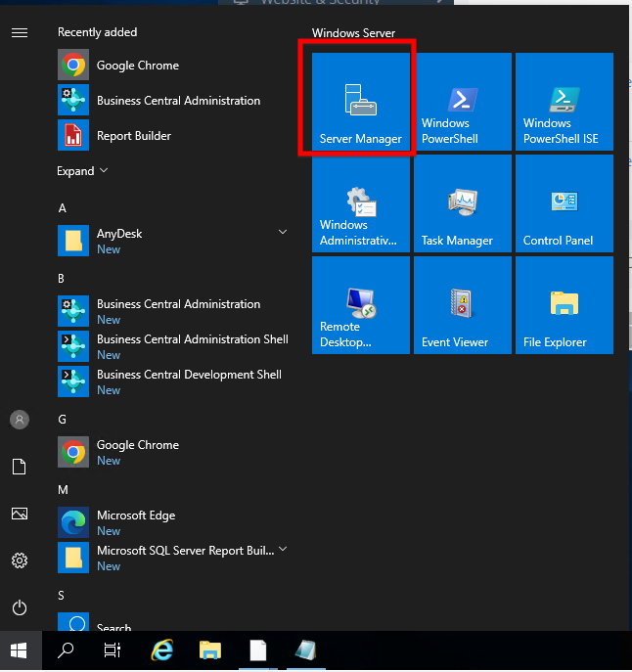Open the Documents sidebar icon
632x672 pixels.
20,467
